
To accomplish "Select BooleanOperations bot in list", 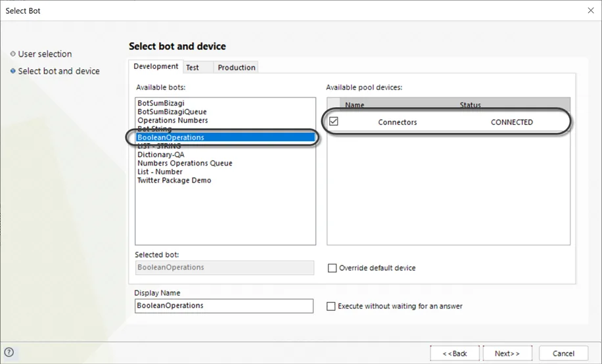I will (226, 137).
